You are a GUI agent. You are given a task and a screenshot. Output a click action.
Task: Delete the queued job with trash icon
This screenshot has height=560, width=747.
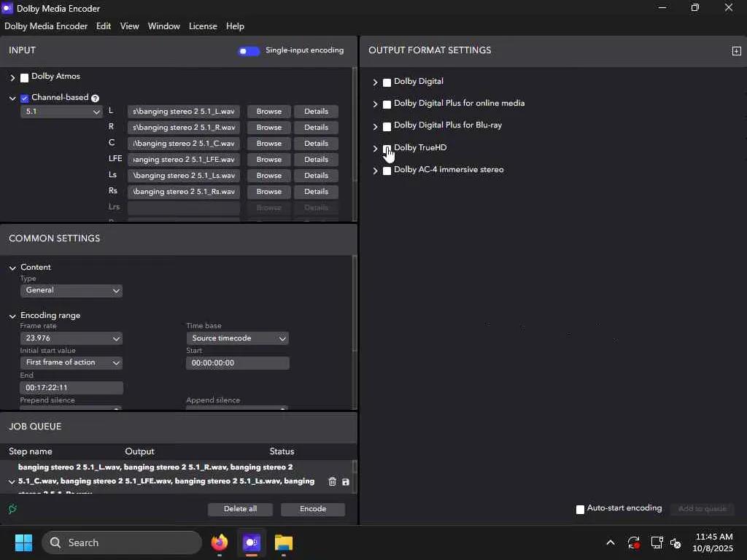coord(332,481)
